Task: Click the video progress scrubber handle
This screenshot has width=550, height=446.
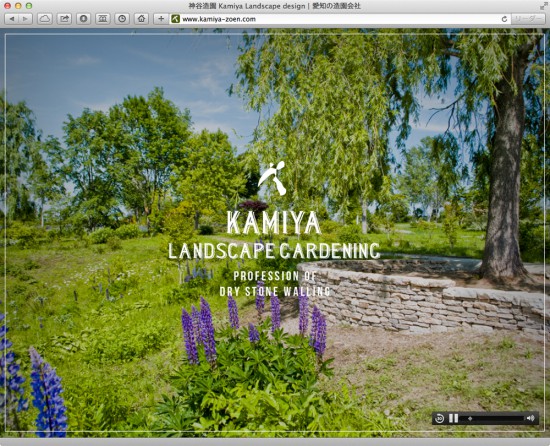Action: click(x=470, y=418)
